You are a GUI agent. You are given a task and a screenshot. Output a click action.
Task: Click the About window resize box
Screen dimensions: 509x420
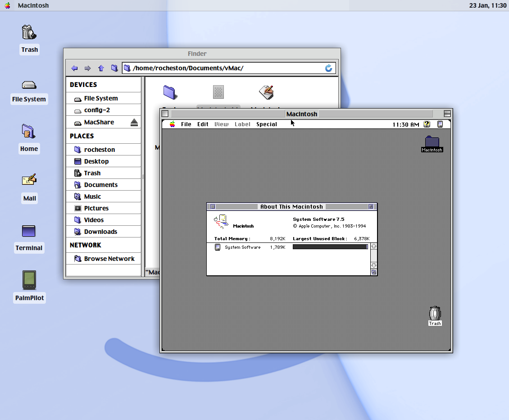[373, 272]
